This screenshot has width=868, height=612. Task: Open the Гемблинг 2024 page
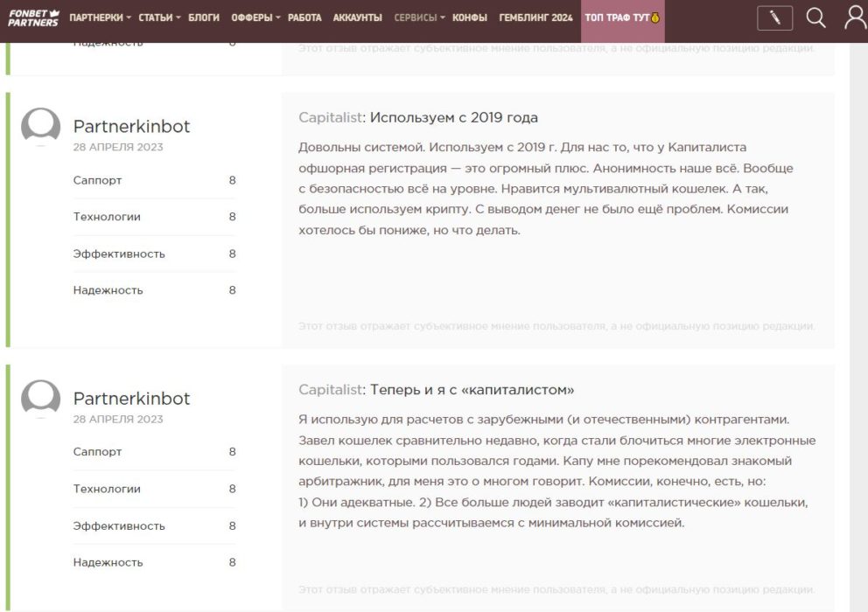click(x=535, y=18)
